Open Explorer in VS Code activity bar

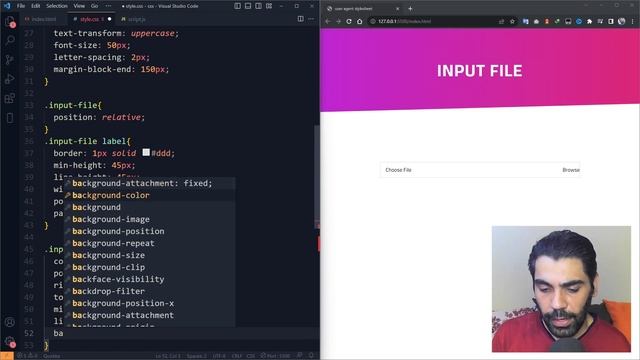10,22
